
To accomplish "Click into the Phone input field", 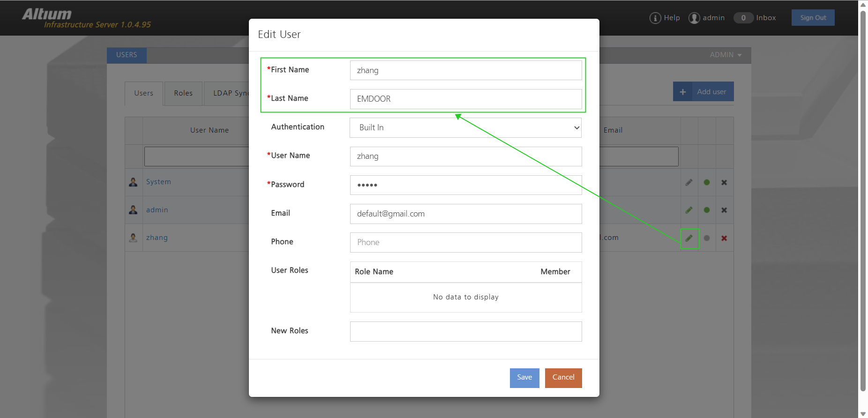I will pyautogui.click(x=465, y=242).
